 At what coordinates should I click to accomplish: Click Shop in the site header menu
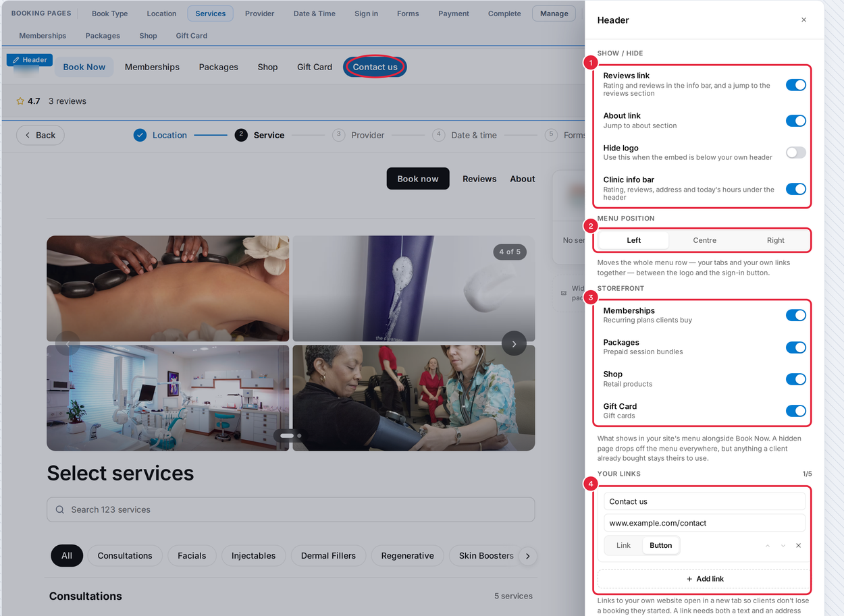coord(267,67)
